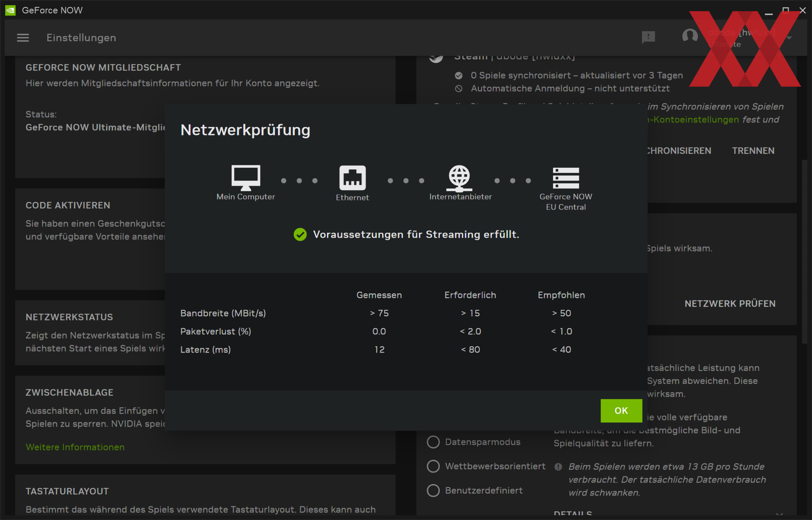
Task: Click the info icon beside data usage note
Action: coord(558,467)
